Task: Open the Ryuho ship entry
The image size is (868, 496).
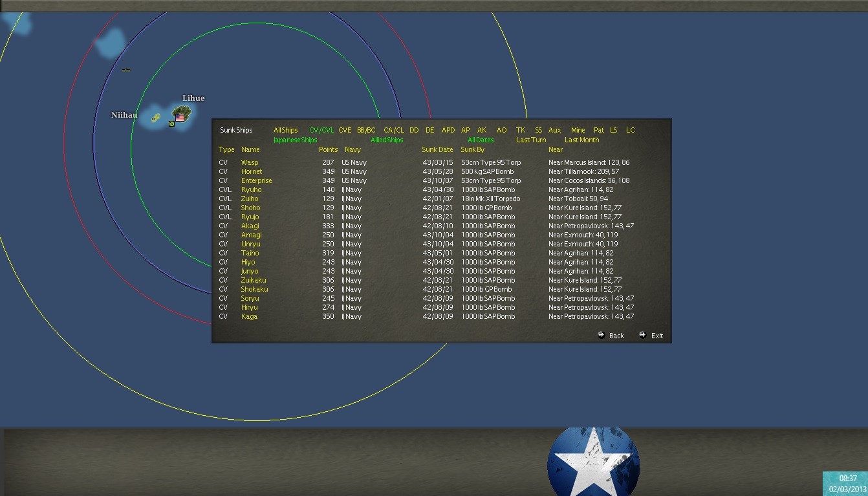Action: point(252,189)
